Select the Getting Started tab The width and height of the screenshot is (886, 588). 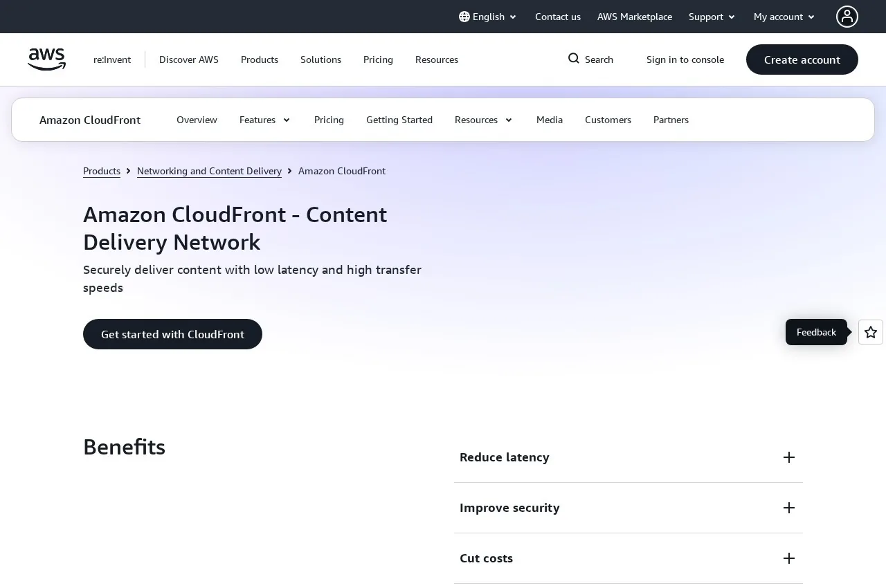click(x=399, y=120)
